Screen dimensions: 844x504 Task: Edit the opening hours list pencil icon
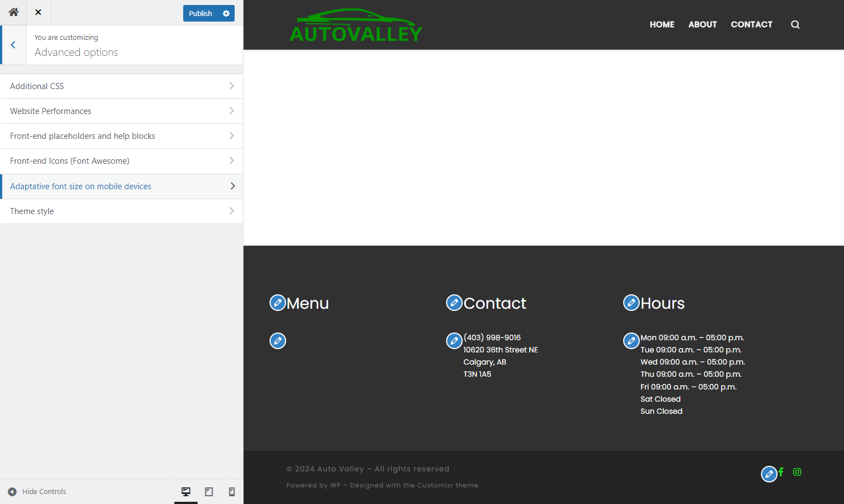tap(631, 341)
